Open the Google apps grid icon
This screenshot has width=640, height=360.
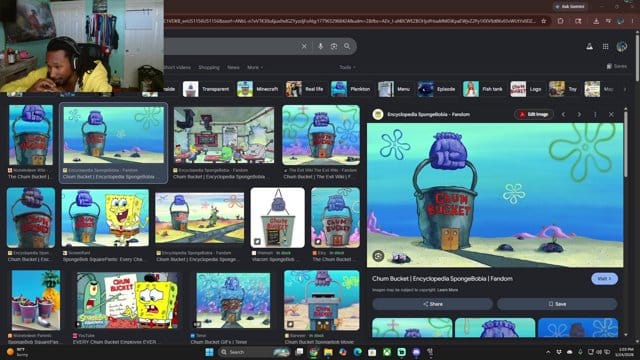click(x=606, y=47)
